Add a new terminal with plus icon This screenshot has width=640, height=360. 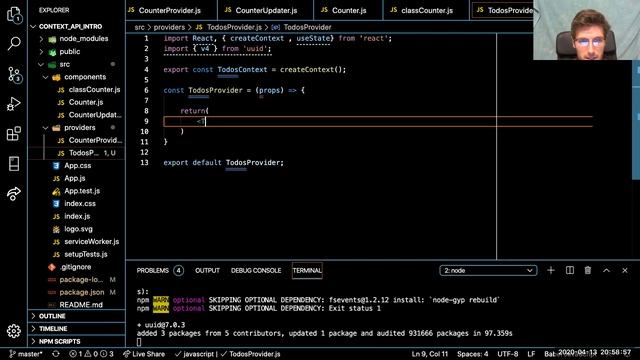point(551,270)
